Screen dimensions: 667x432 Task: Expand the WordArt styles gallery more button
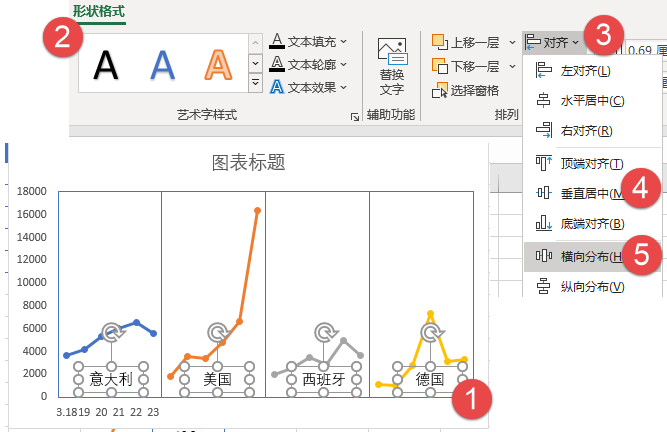click(x=255, y=82)
